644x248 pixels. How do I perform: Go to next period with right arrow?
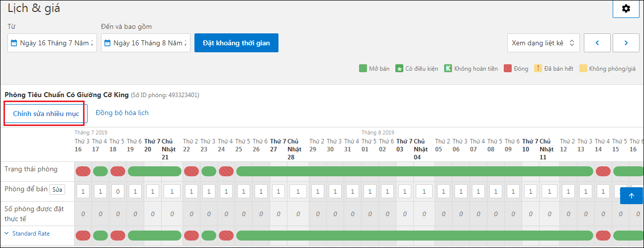pos(626,43)
